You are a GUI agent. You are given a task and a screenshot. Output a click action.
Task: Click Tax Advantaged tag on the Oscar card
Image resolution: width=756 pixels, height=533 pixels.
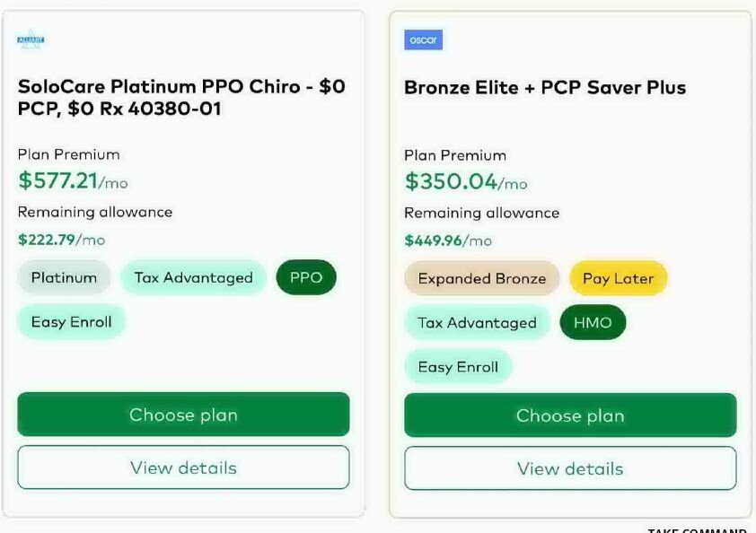tap(477, 323)
